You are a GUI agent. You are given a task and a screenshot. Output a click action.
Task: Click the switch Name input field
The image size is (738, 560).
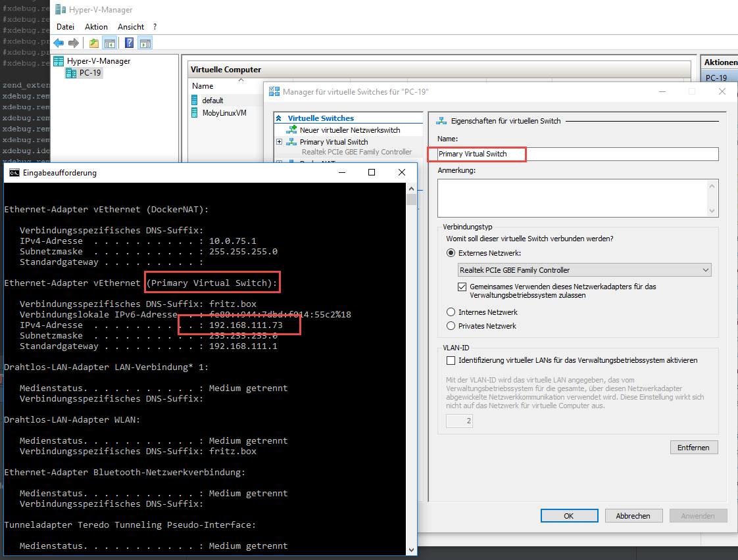[x=578, y=154]
